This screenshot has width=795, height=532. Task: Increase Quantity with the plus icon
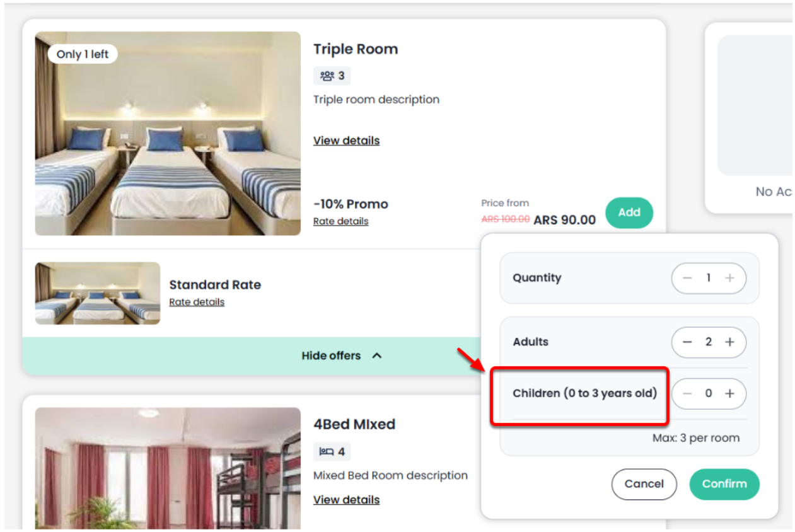729,278
